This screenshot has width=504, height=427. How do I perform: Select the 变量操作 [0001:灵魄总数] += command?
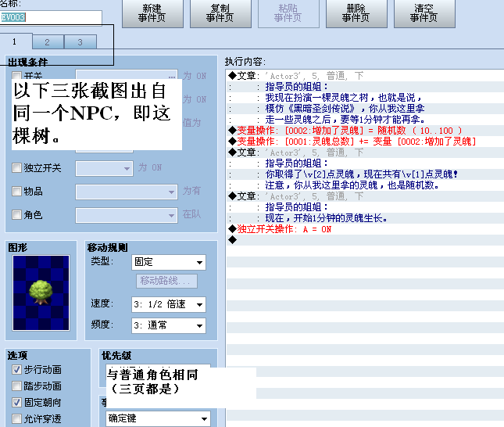tap(365, 142)
